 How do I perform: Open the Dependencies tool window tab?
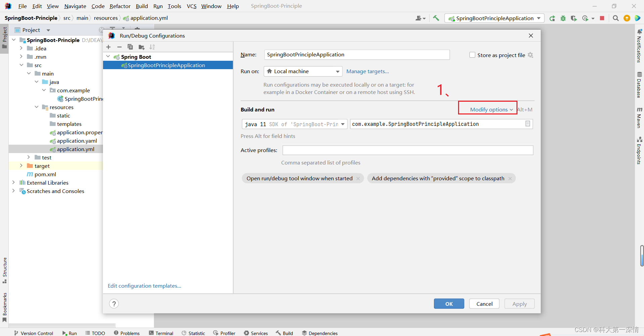click(319, 333)
